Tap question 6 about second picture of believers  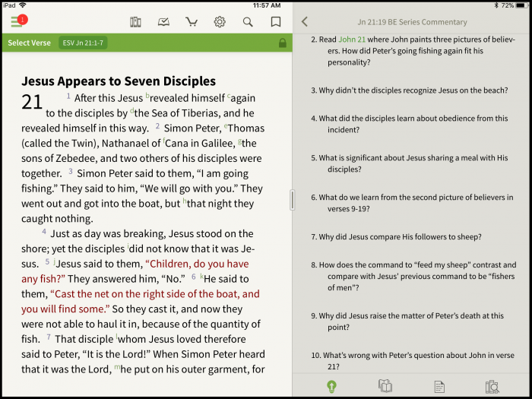pyautogui.click(x=412, y=203)
